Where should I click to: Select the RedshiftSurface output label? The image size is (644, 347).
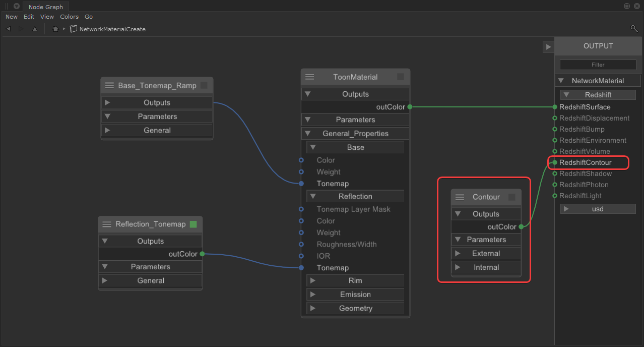tap(585, 107)
